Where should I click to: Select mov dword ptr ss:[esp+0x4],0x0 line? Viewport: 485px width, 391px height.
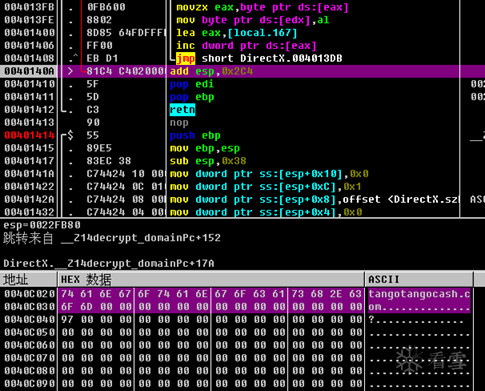(x=266, y=212)
